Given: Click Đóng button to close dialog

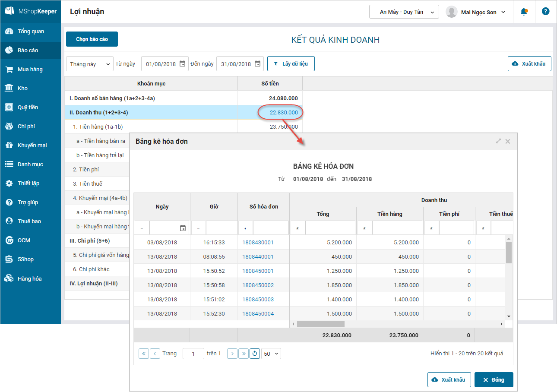Looking at the screenshot, I should [494, 379].
